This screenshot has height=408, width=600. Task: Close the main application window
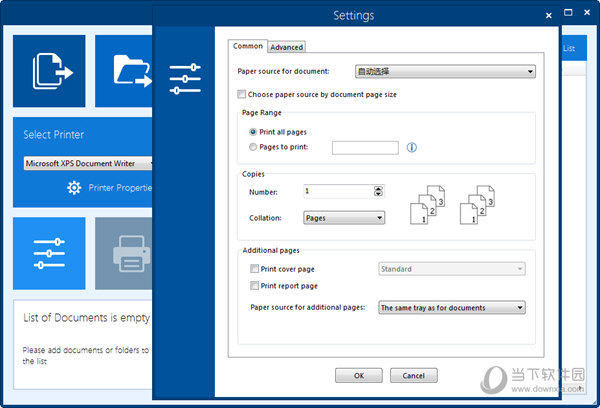pyautogui.click(x=587, y=13)
